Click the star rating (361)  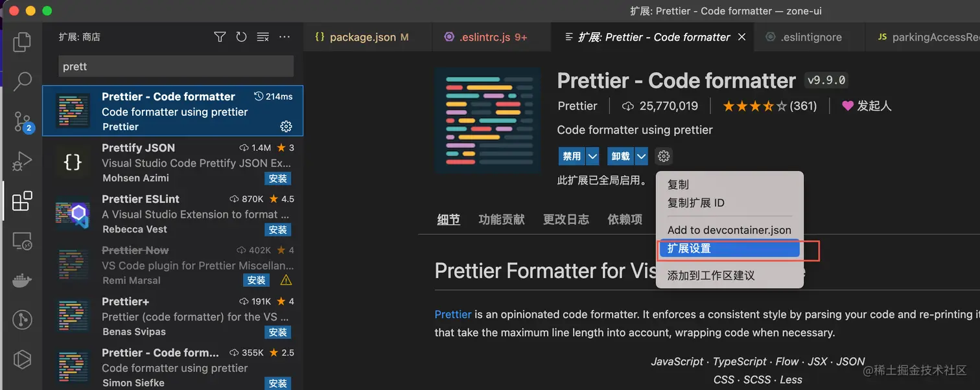tap(769, 106)
